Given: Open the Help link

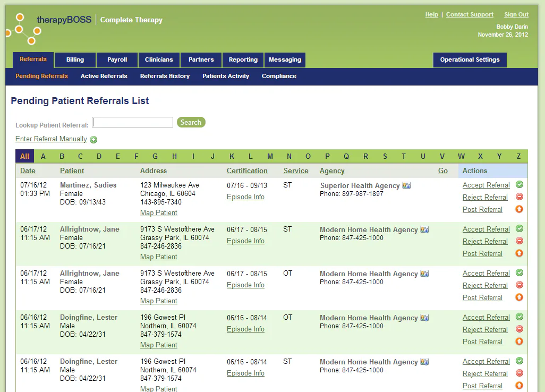Looking at the screenshot, I should point(431,14).
